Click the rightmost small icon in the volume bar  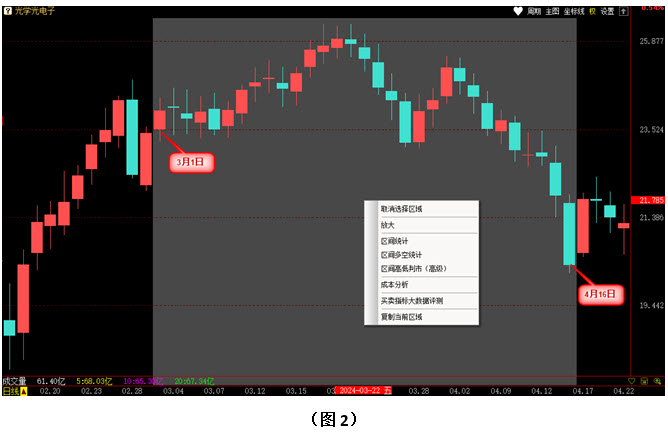tap(658, 381)
